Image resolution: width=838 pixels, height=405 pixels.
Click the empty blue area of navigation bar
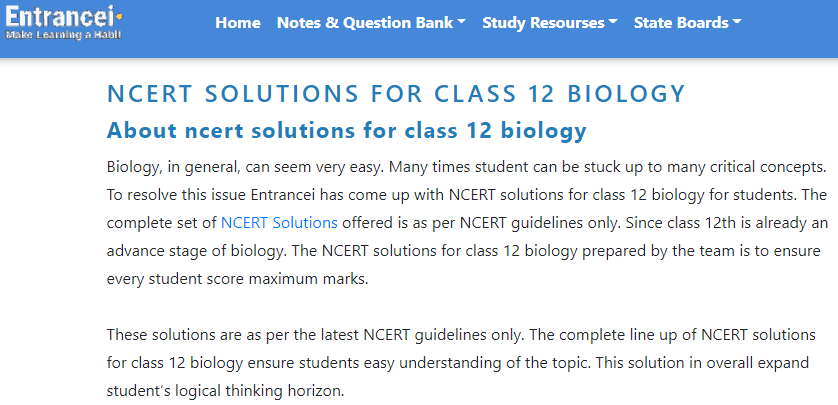click(x=791, y=29)
